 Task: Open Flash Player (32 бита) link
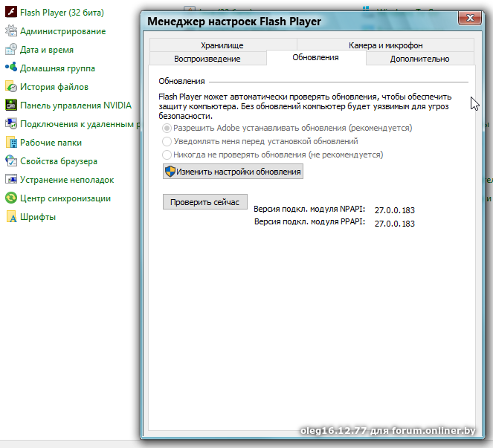62,13
